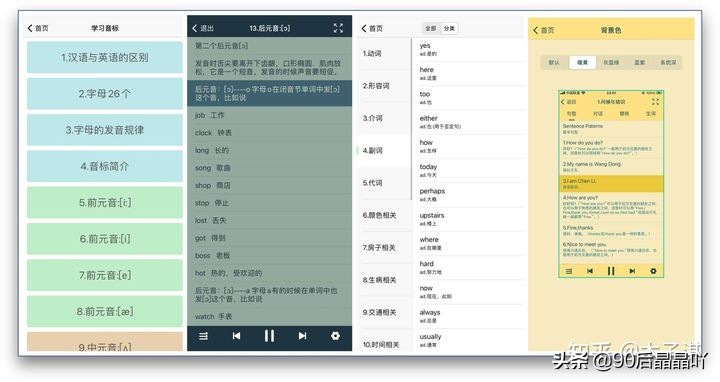Open lesson 4.音标简介

[105, 166]
